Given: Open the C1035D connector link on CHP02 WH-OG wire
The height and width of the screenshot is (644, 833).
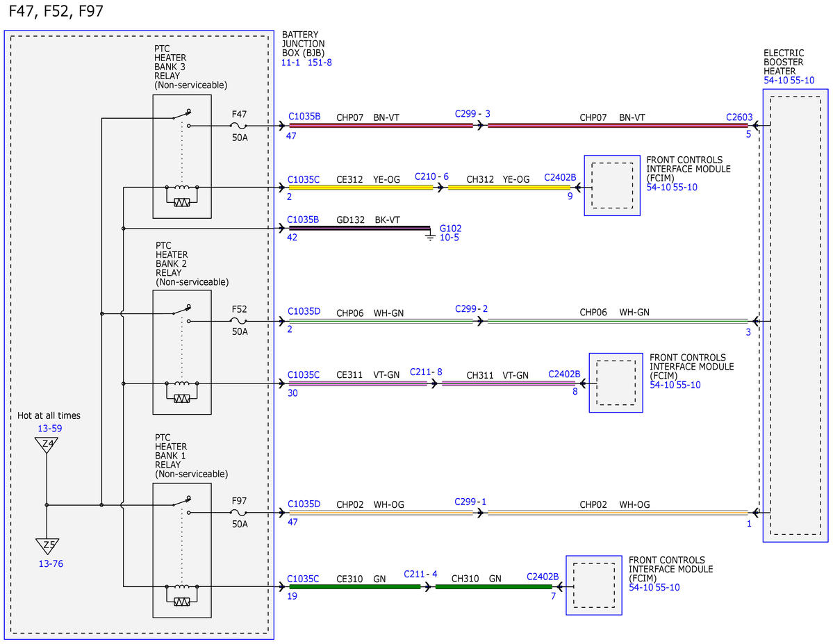Looking at the screenshot, I should (x=304, y=504).
